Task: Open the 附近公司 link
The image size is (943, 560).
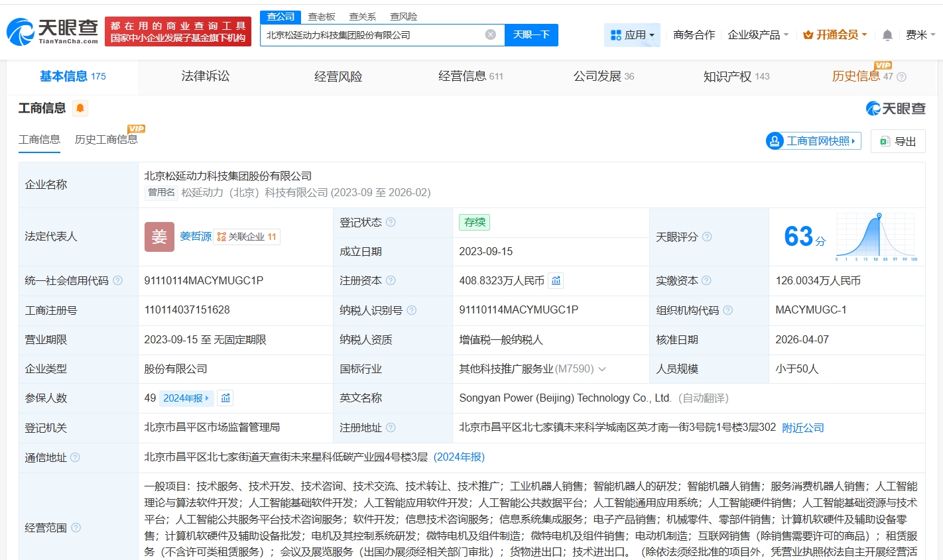Action: click(802, 428)
